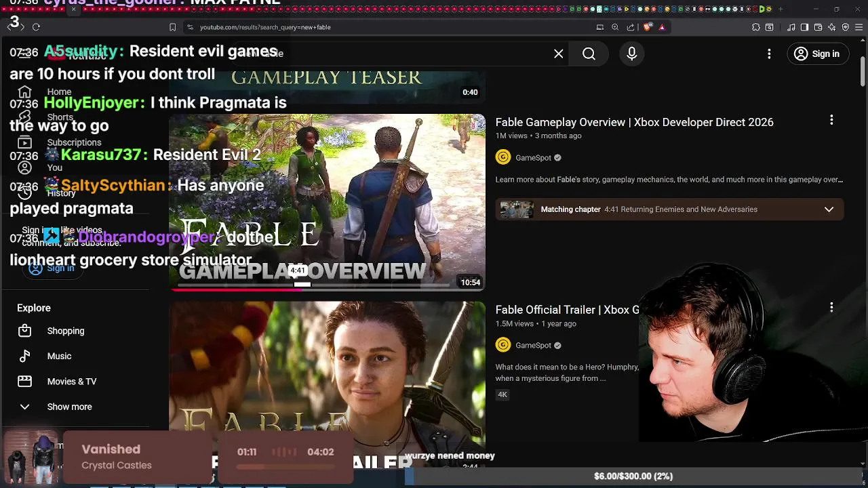The image size is (868, 488).
Task: Open more actions menu for Fable Official Trailer
Action: click(831, 308)
